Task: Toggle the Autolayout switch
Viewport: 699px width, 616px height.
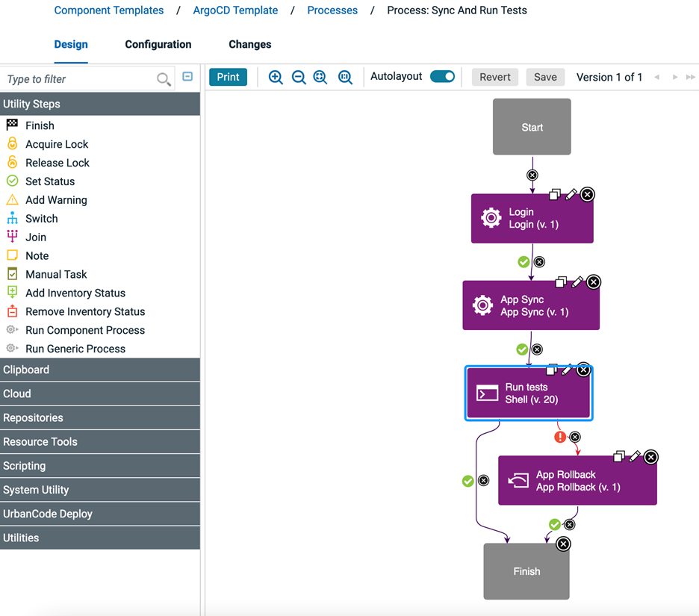Action: click(x=442, y=77)
